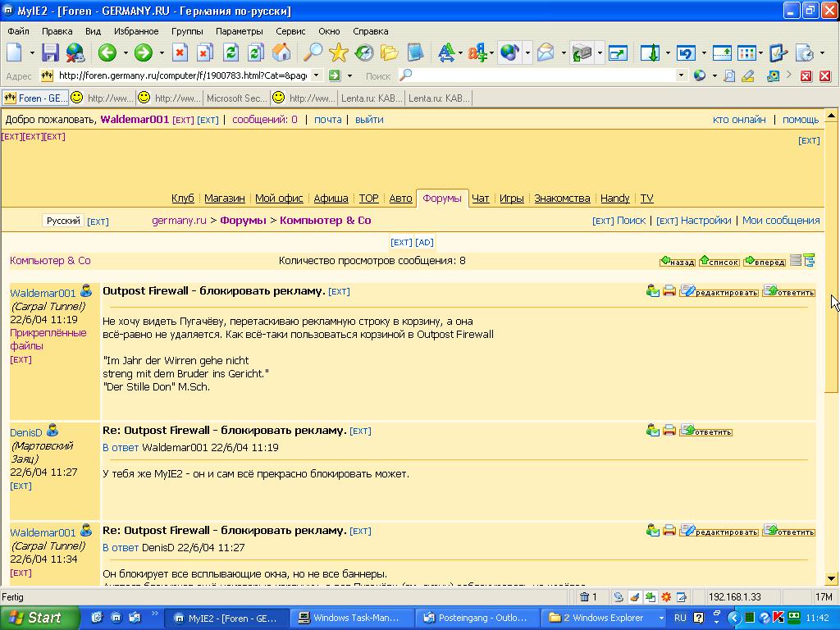Click the вперёд navigation button
This screenshot has width=840, height=630.
click(x=765, y=262)
